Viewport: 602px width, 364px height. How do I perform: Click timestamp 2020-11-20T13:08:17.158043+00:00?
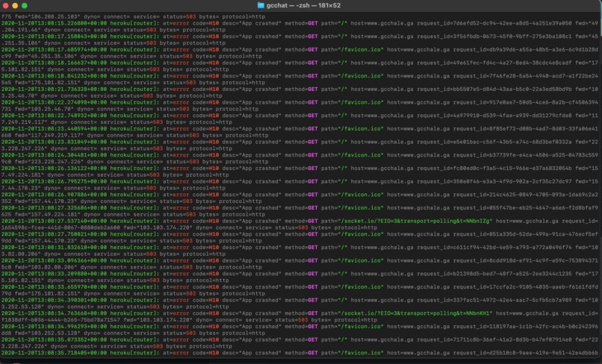[x=54, y=37]
